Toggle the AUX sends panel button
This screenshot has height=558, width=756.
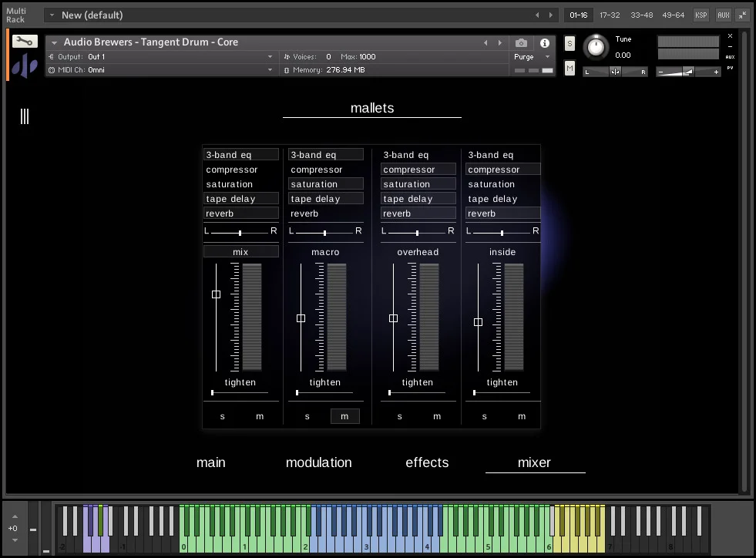pyautogui.click(x=723, y=15)
